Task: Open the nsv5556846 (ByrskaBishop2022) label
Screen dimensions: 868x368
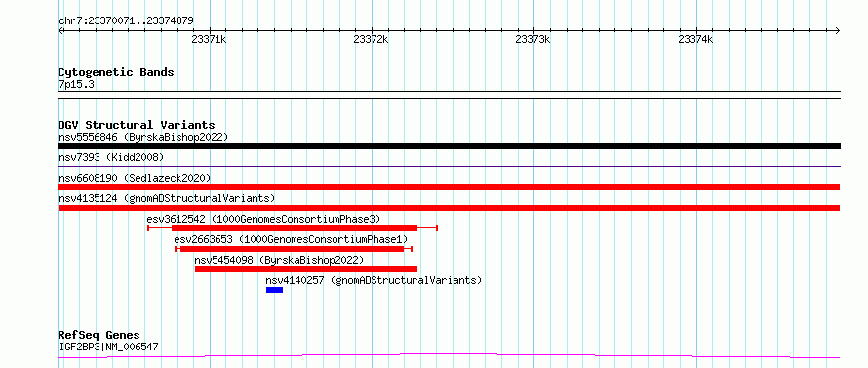Action: coord(143,137)
